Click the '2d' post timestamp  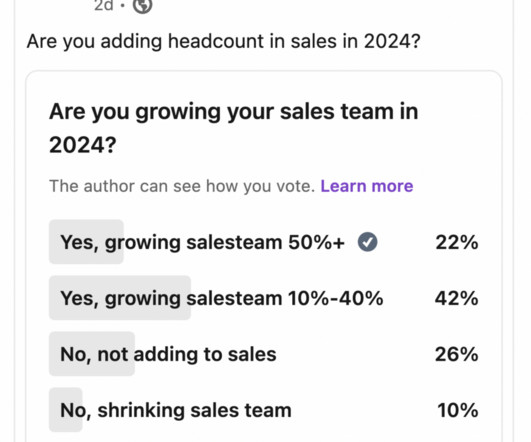(x=104, y=6)
